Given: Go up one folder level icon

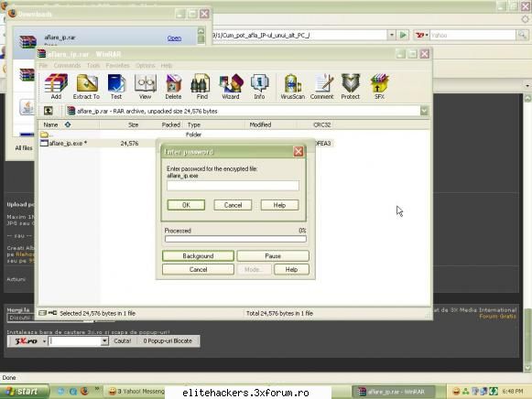Looking at the screenshot, I should [x=49, y=111].
